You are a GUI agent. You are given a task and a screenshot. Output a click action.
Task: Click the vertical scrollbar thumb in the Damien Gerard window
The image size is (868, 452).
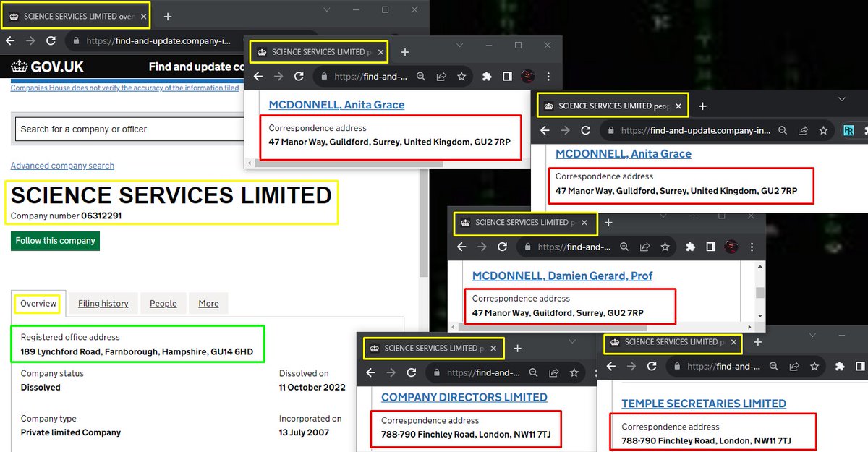point(760,293)
